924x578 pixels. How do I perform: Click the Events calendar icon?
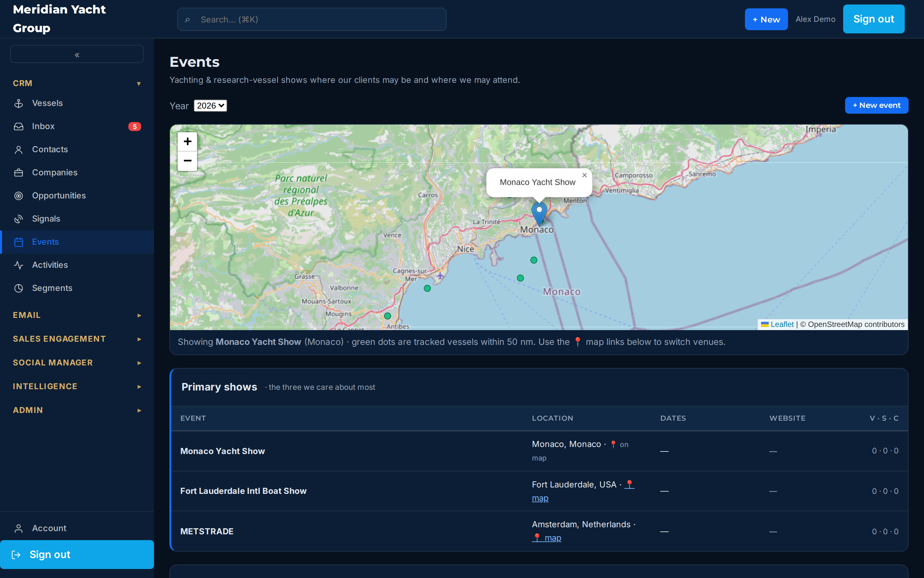(19, 242)
